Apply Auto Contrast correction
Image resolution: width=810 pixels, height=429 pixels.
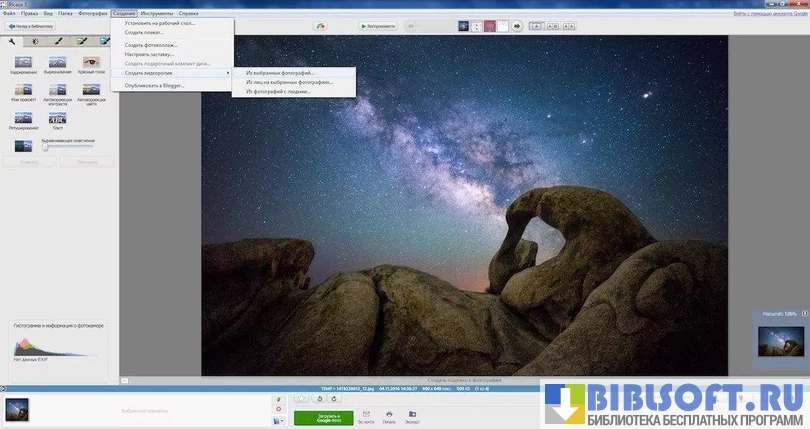tap(59, 90)
